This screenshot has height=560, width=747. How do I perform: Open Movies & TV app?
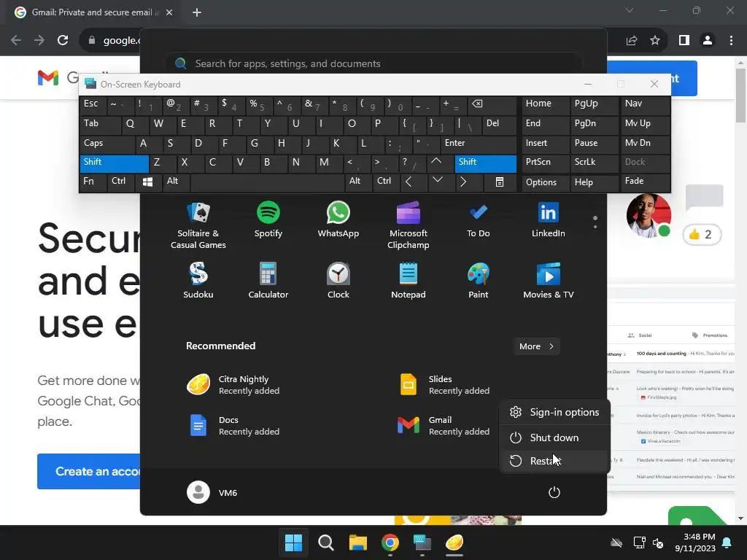pyautogui.click(x=549, y=281)
